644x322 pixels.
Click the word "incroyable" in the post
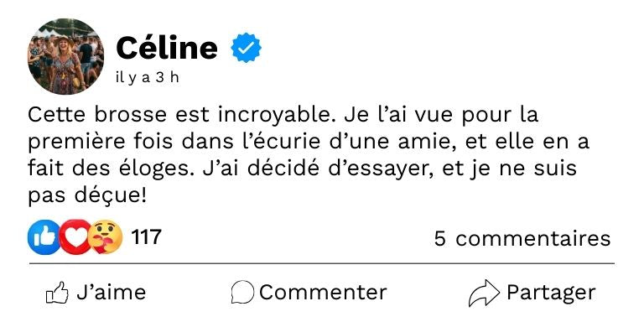pyautogui.click(x=274, y=116)
